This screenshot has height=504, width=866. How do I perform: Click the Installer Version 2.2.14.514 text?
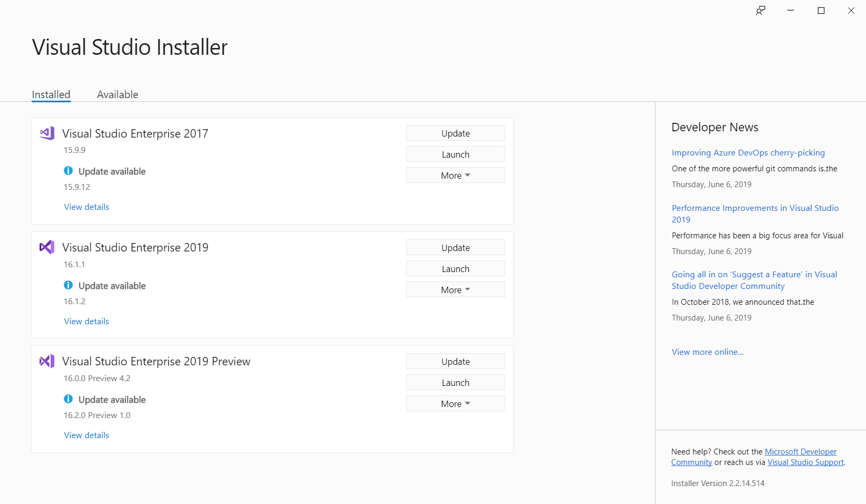point(718,483)
